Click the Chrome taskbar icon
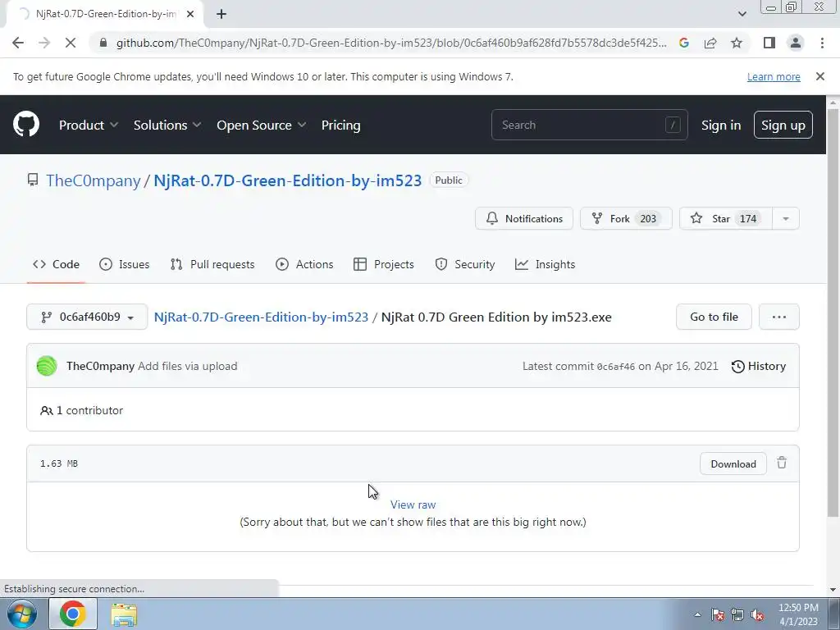This screenshot has width=840, height=630. click(x=73, y=614)
